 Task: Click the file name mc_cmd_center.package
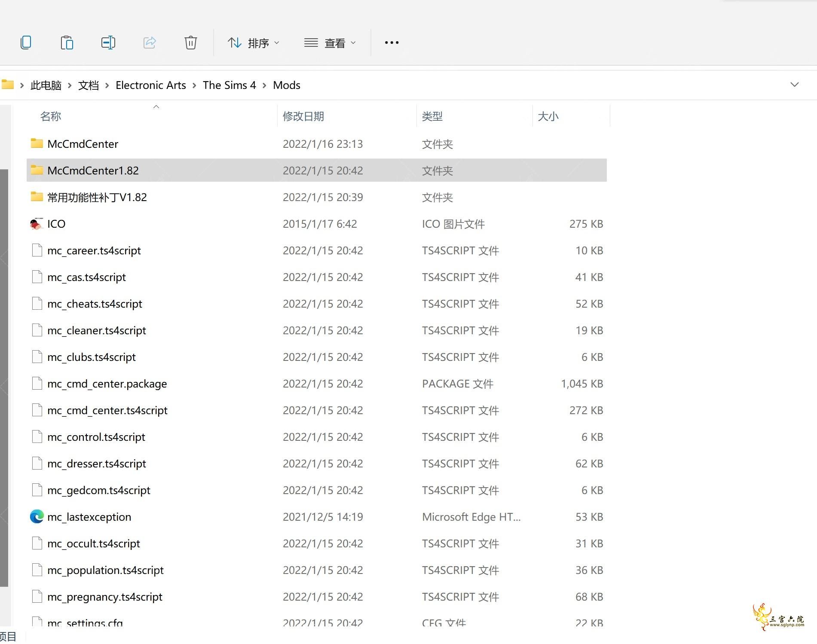click(107, 384)
